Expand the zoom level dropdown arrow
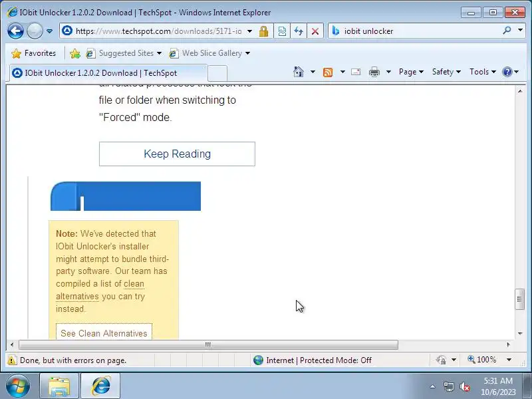Viewport: 532px width, 399px height. click(509, 360)
